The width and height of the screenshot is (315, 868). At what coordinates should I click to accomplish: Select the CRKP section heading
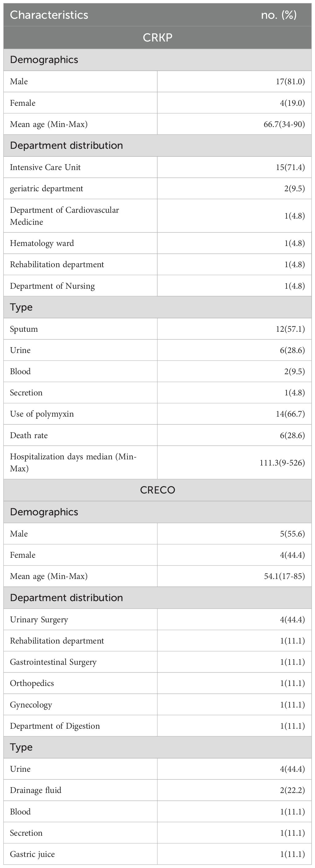(x=157, y=38)
